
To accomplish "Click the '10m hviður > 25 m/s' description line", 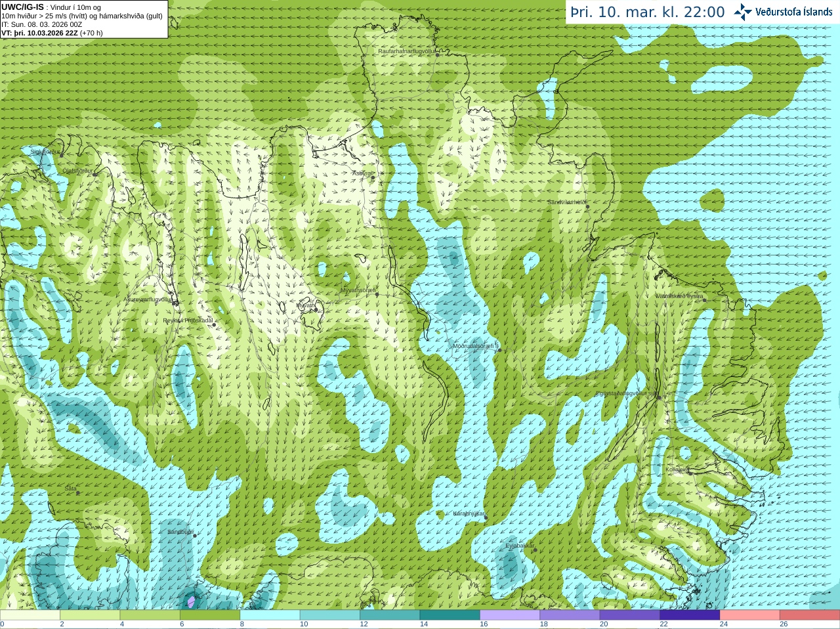I will coord(82,16).
